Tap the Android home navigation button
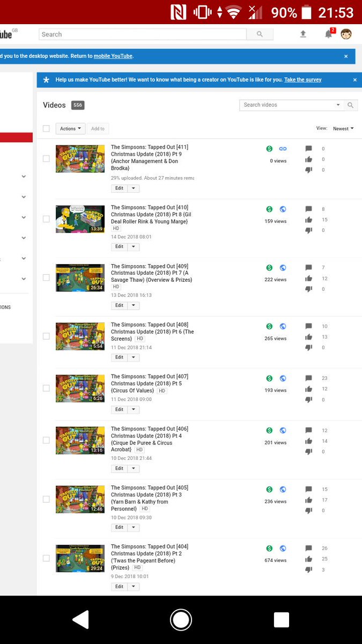The height and width of the screenshot is (644, 362). tap(181, 620)
